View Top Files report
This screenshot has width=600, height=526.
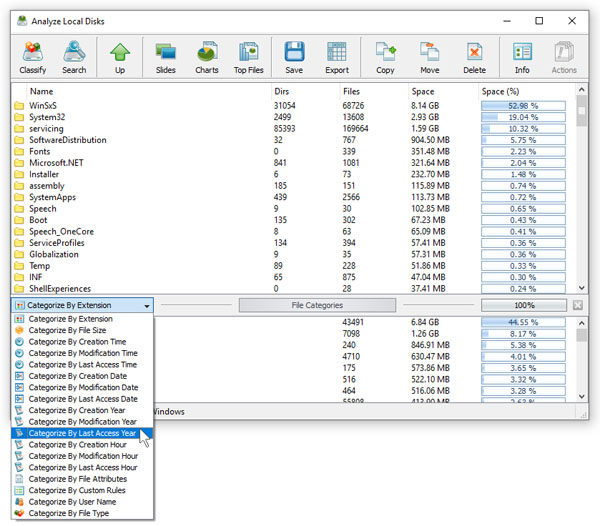249,57
